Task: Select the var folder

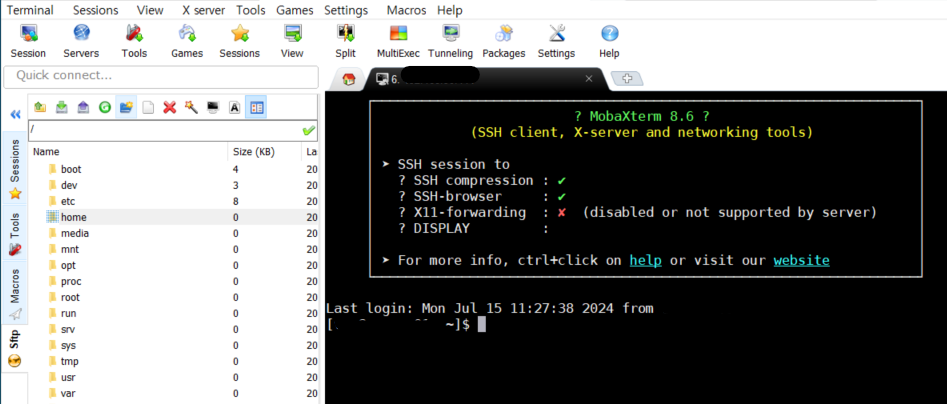Action: 68,393
